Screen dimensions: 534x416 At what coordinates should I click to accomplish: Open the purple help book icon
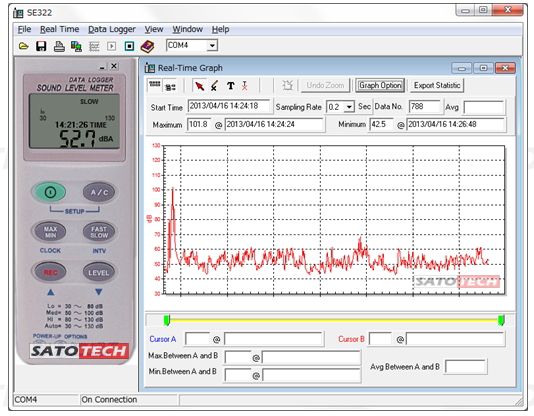(147, 46)
